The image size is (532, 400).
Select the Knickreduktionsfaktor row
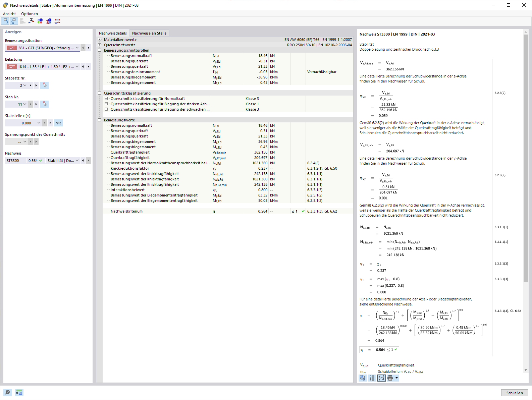(228, 168)
